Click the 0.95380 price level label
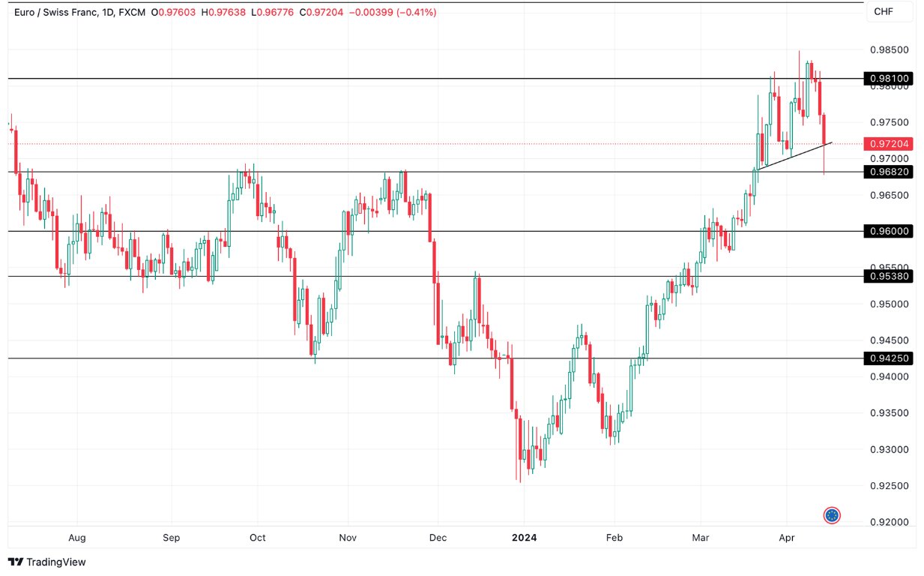 887,276
